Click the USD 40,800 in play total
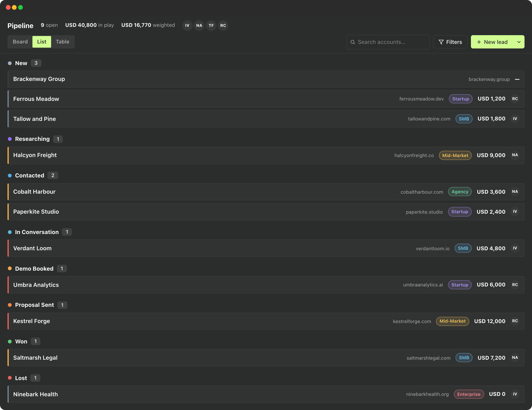 (x=89, y=25)
